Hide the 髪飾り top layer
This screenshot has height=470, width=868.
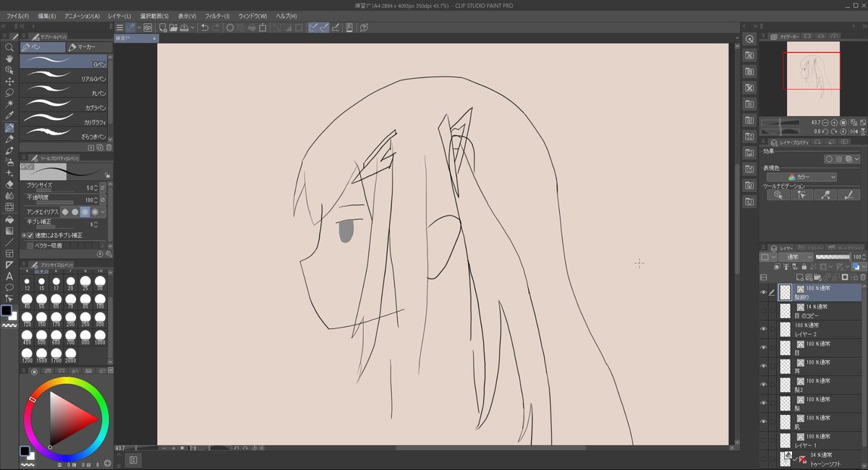click(763, 293)
